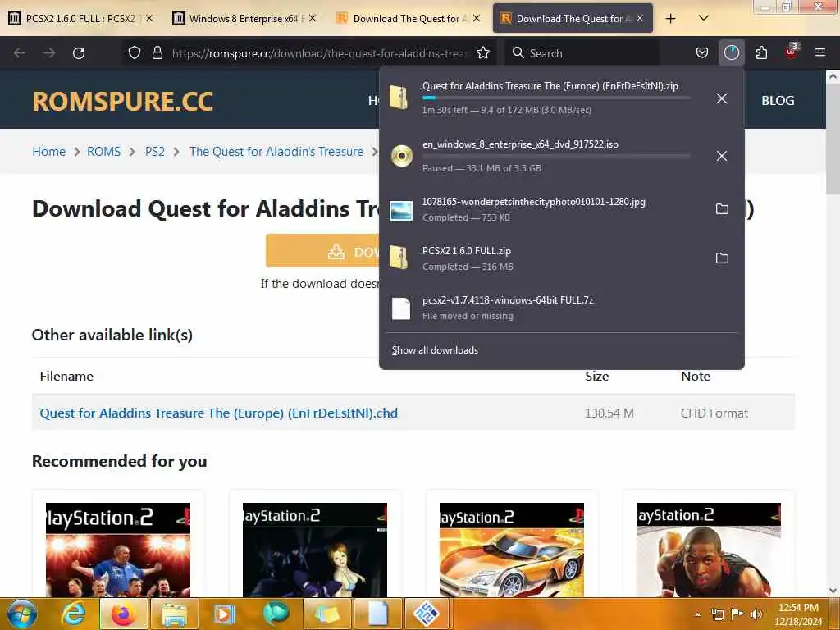The image size is (840, 630).
Task: Click the browser forward arrow
Action: pos(48,53)
